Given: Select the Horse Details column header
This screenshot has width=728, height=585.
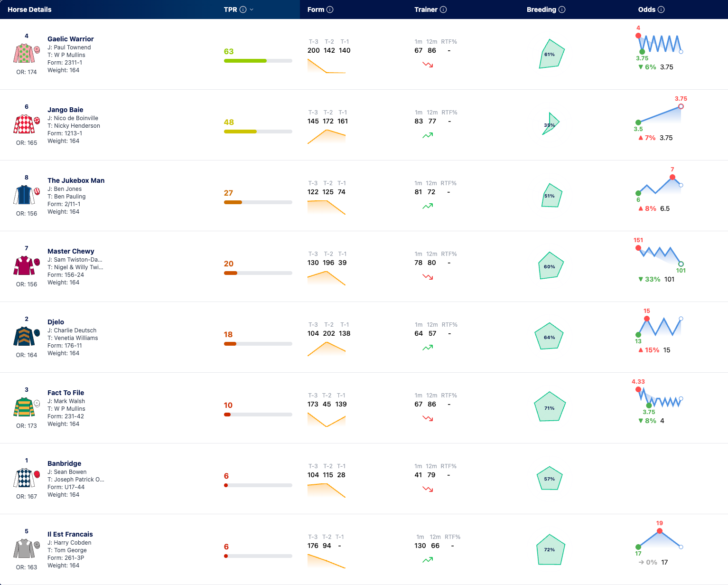Looking at the screenshot, I should (x=29, y=9).
